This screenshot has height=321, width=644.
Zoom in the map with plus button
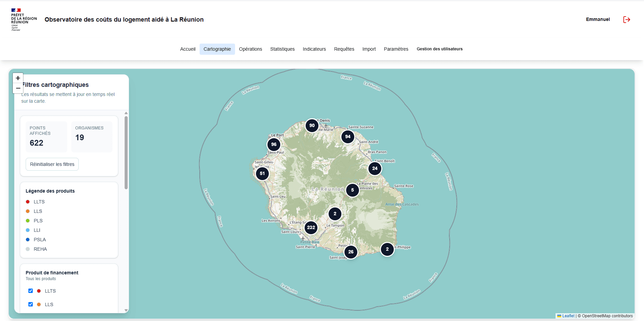(x=18, y=78)
